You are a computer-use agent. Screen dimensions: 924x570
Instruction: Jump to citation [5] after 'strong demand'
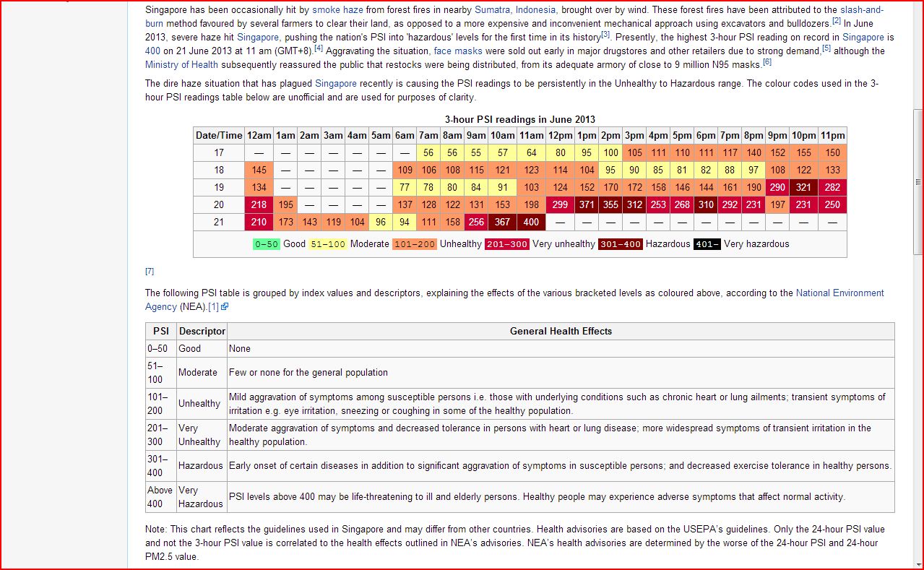coord(826,48)
